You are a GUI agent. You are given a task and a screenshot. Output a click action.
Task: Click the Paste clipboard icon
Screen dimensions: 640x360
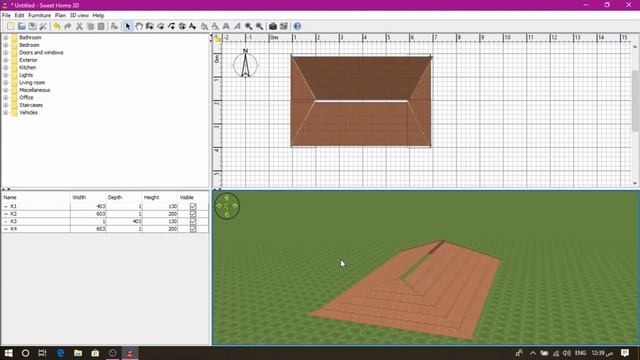pyautogui.click(x=101, y=26)
